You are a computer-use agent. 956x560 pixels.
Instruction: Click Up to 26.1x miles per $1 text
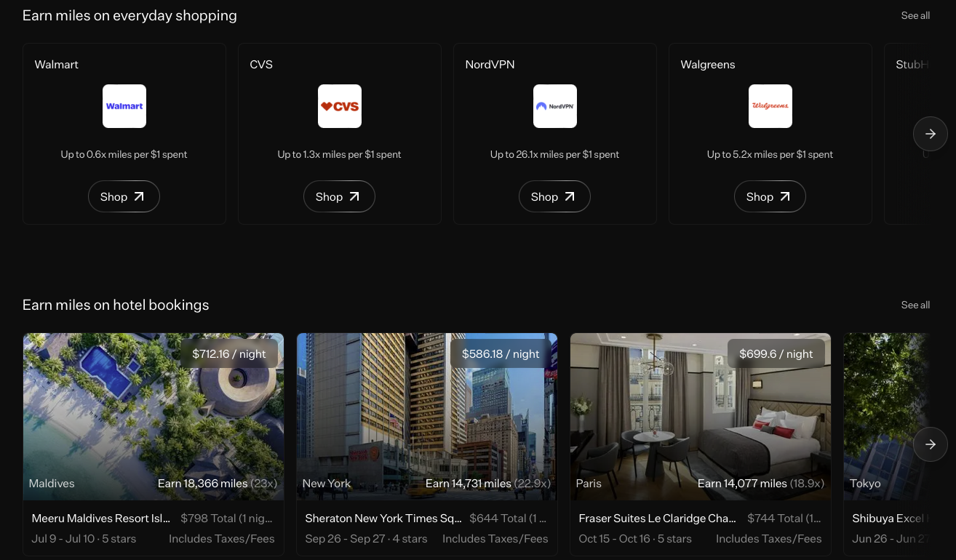click(x=555, y=154)
